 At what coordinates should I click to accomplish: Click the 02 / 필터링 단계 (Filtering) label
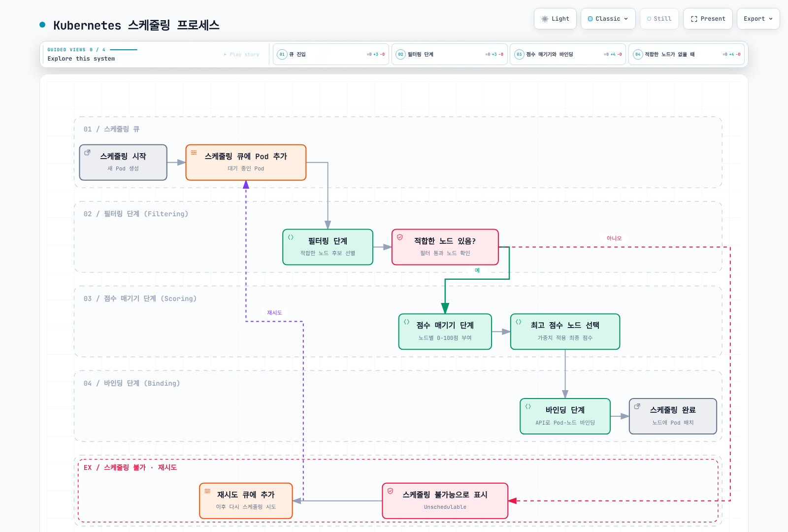(136, 214)
